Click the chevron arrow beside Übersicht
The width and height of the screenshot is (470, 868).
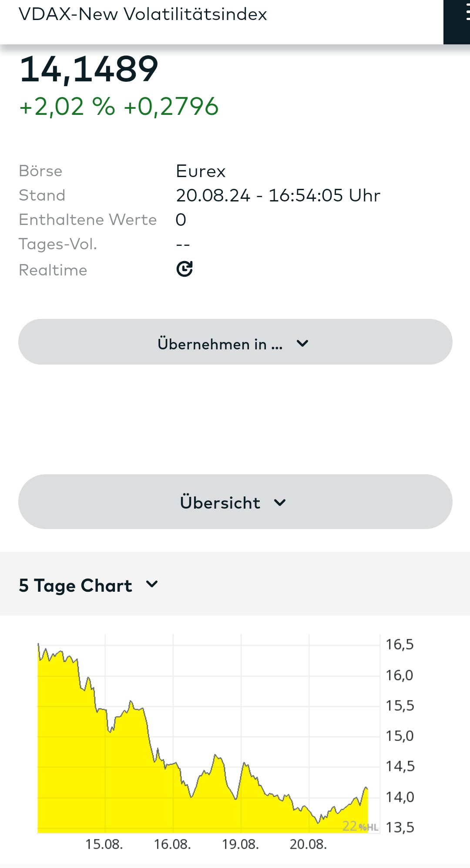(x=280, y=503)
